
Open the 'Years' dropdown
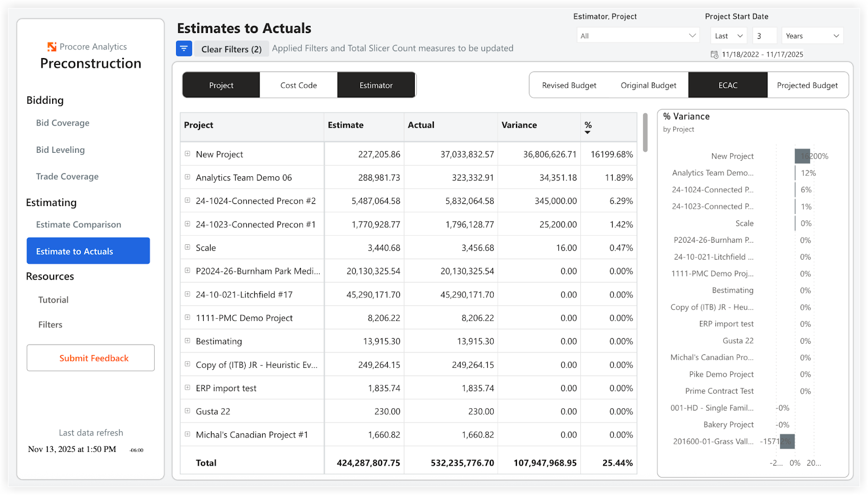coord(812,35)
